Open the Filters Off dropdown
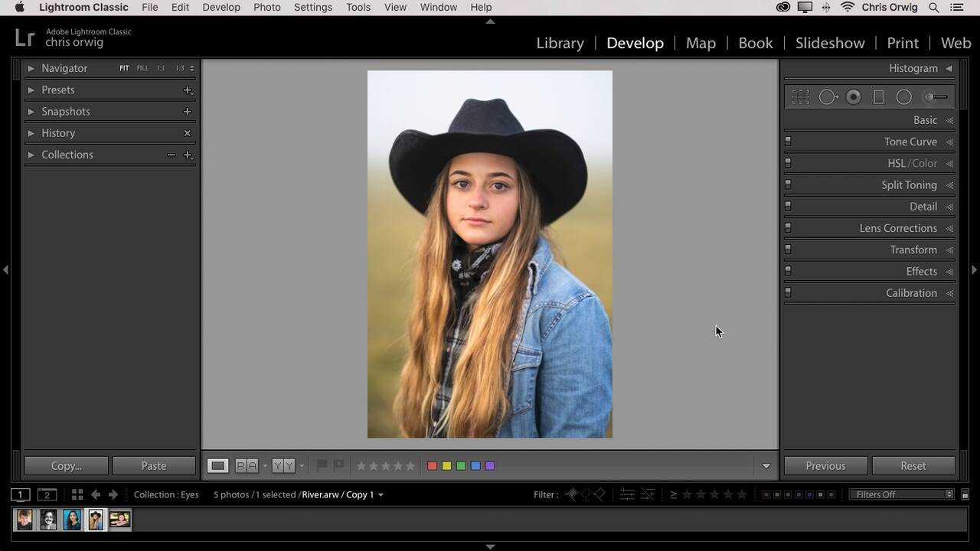The height and width of the screenshot is (551, 980). (902, 494)
